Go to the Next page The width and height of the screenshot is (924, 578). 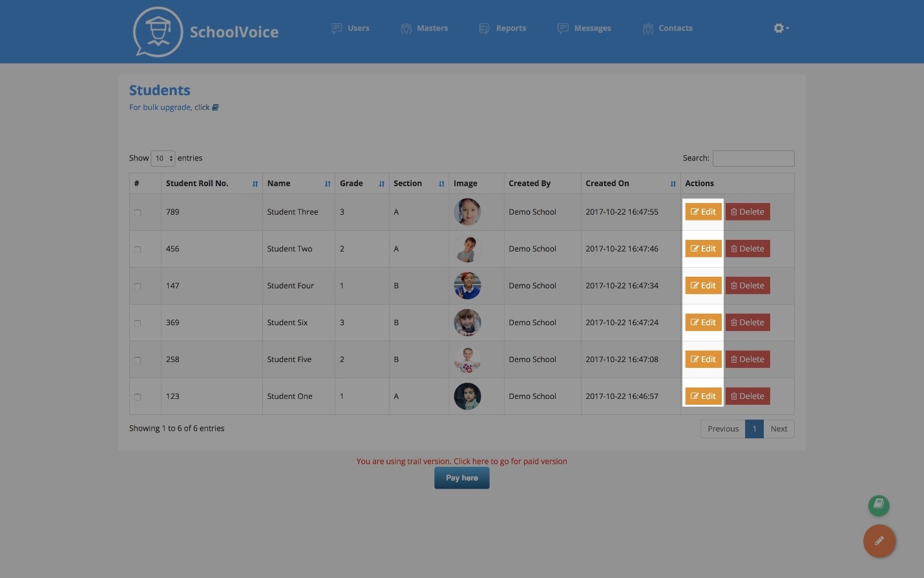[x=779, y=429]
